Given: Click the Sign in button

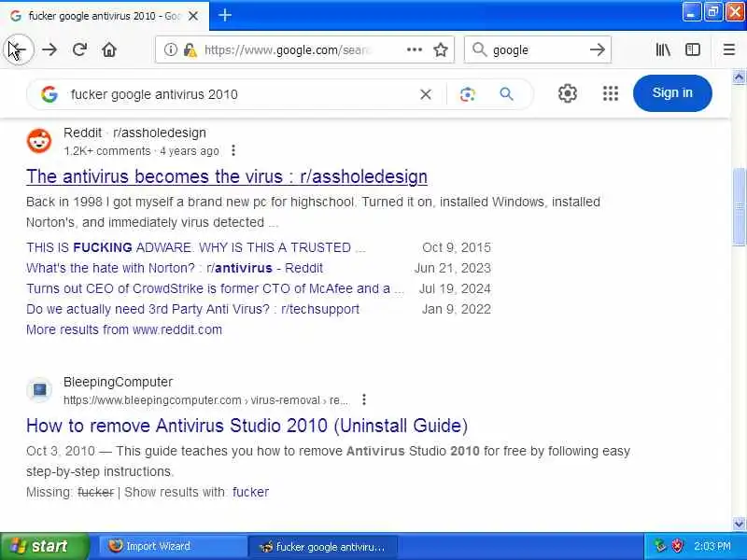Looking at the screenshot, I should 672,92.
